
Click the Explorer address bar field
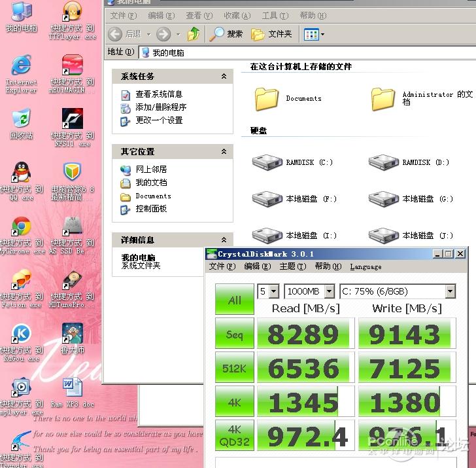307,52
